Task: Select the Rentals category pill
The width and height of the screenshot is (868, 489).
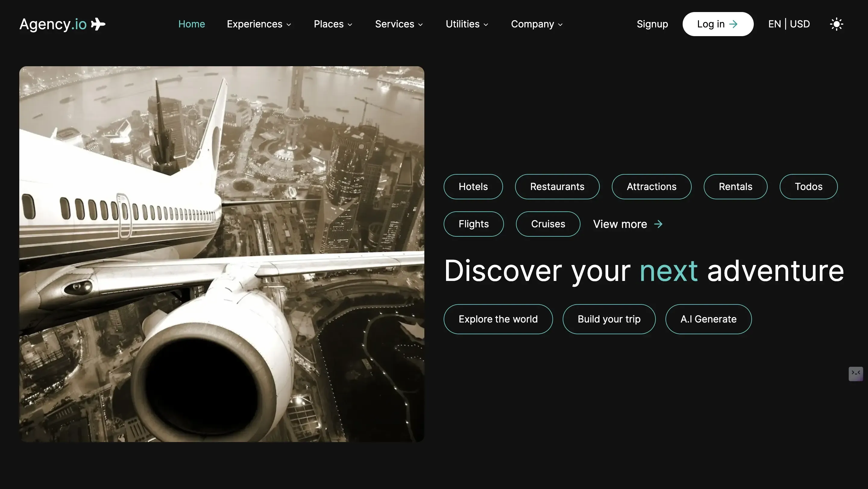Action: [735, 187]
